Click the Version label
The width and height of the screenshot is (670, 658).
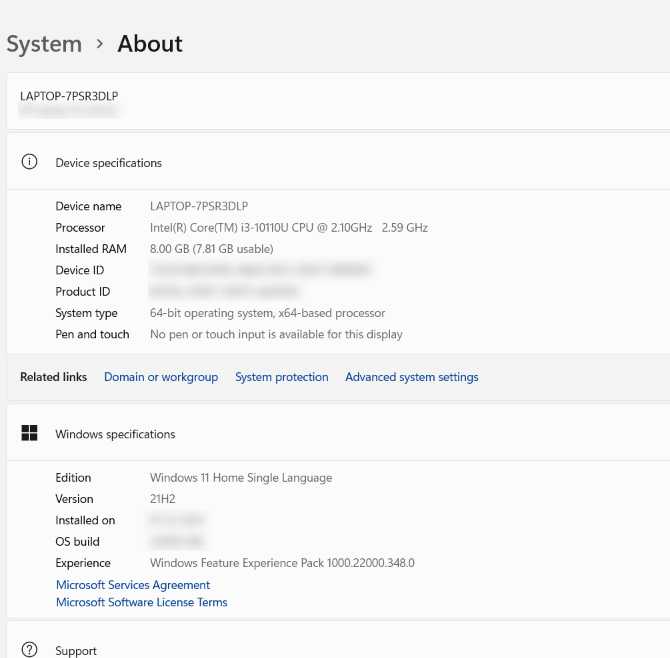(74, 499)
